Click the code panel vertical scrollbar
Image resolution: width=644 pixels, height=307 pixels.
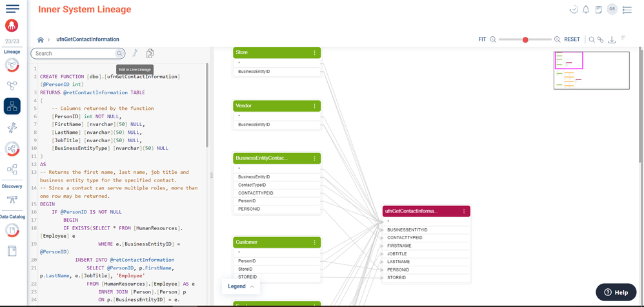pos(206,105)
